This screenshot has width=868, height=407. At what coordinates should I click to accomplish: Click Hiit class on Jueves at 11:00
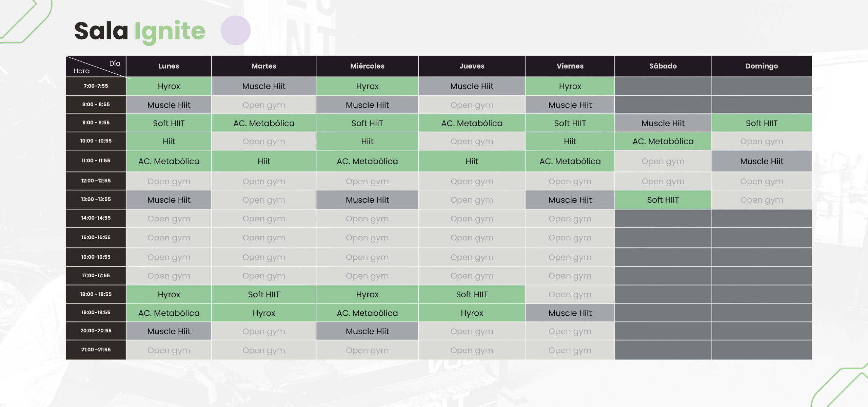(472, 161)
